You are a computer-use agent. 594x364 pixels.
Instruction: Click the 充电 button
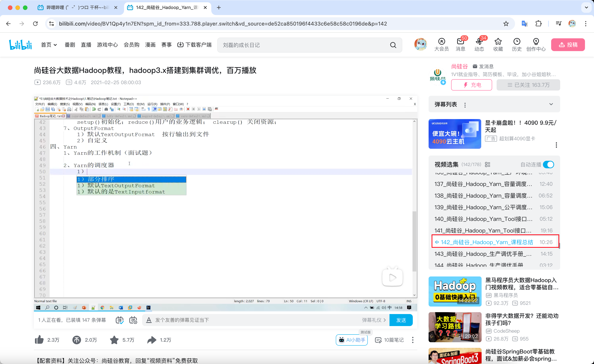472,85
